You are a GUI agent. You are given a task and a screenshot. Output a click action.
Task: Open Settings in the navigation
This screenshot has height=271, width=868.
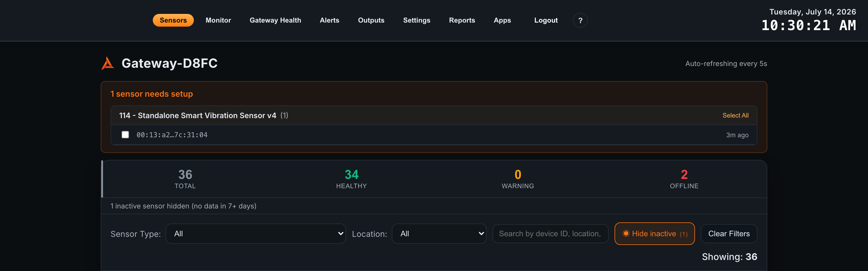tap(416, 20)
